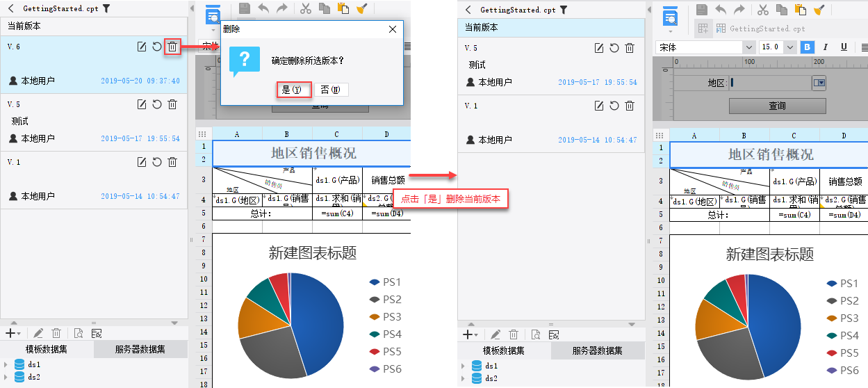Go back with left panel's arrow icon
Screen dimensions: 868x388
(10, 9)
